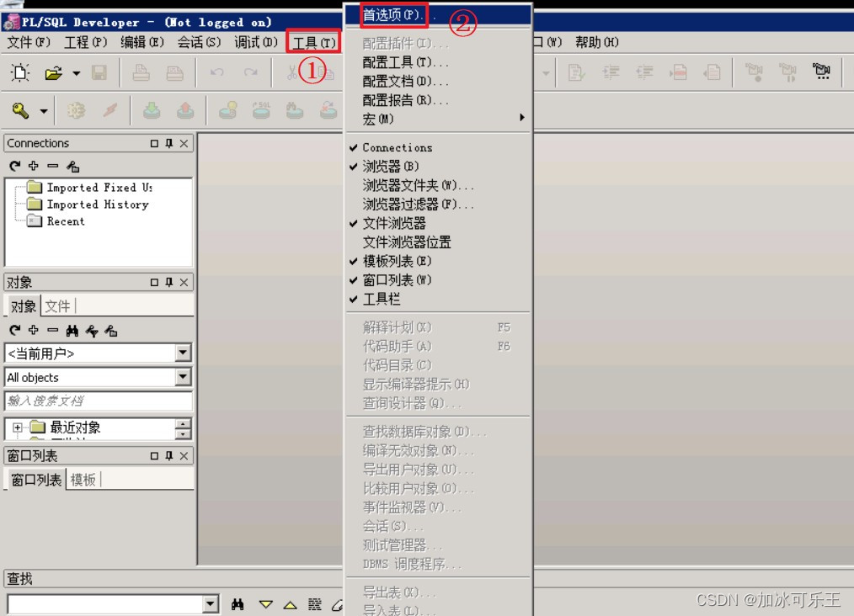
Task: Click the plus icon in Connections panel
Action: coord(34,166)
